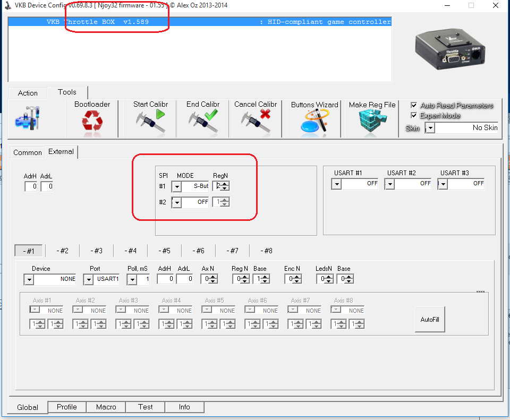Switch to the Common tab
The image size is (510, 420).
click(28, 152)
